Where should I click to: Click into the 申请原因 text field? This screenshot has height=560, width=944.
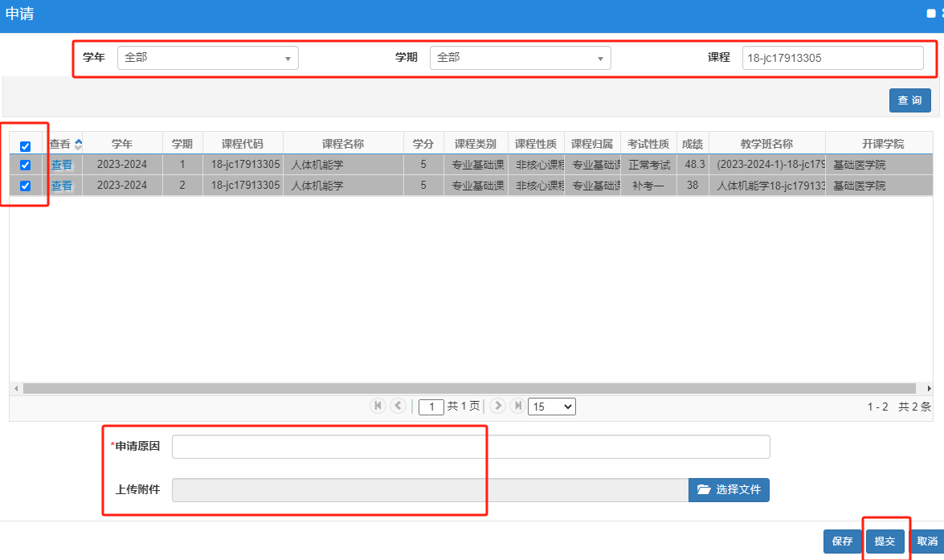pos(471,447)
